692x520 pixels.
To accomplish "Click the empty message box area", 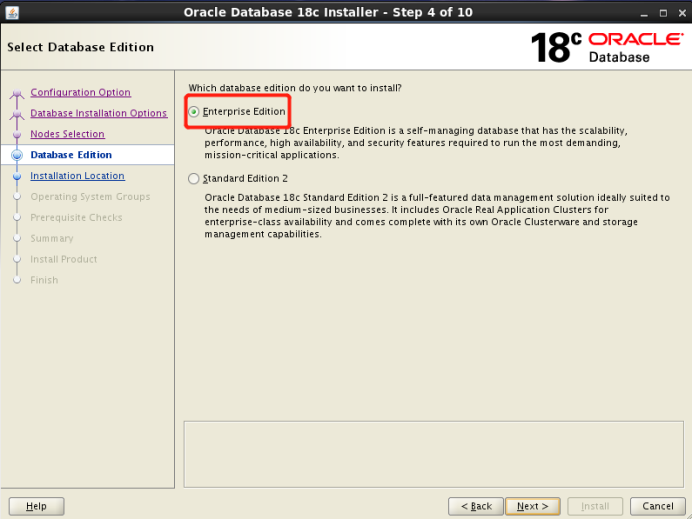I will [x=433, y=454].
